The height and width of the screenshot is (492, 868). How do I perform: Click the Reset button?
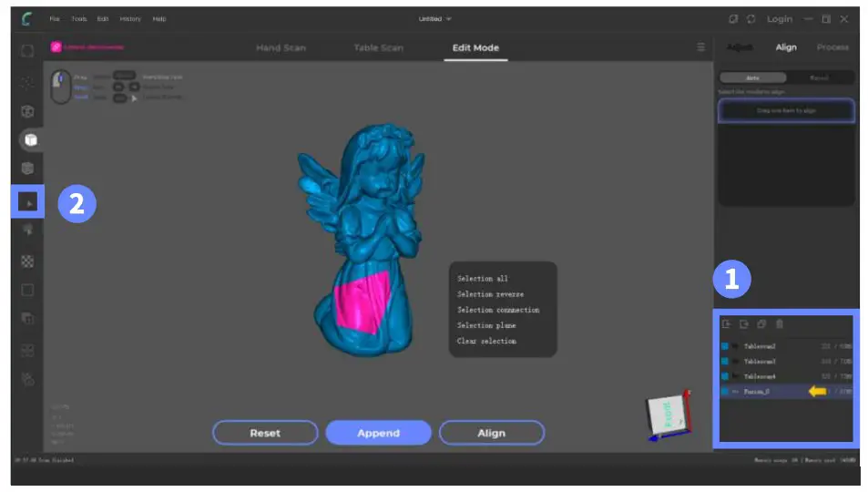(x=265, y=433)
